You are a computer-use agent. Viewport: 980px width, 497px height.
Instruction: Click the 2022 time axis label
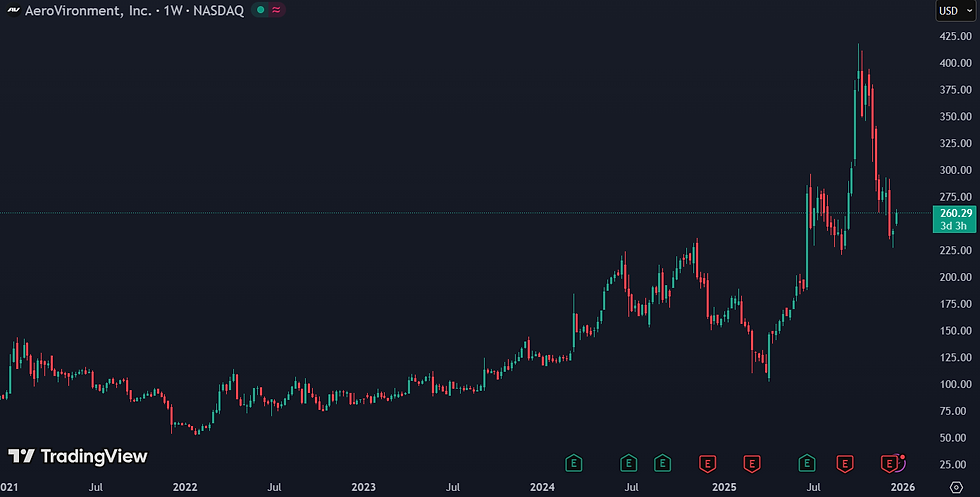(185, 487)
